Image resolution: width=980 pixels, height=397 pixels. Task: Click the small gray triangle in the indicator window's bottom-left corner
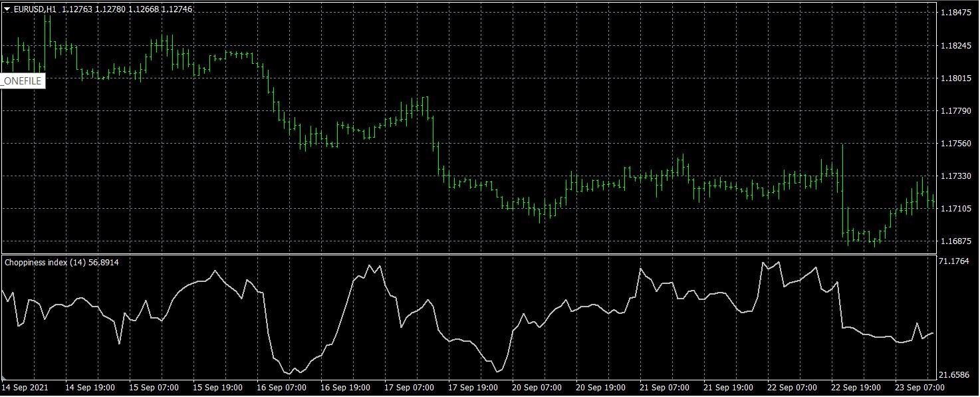point(4,378)
